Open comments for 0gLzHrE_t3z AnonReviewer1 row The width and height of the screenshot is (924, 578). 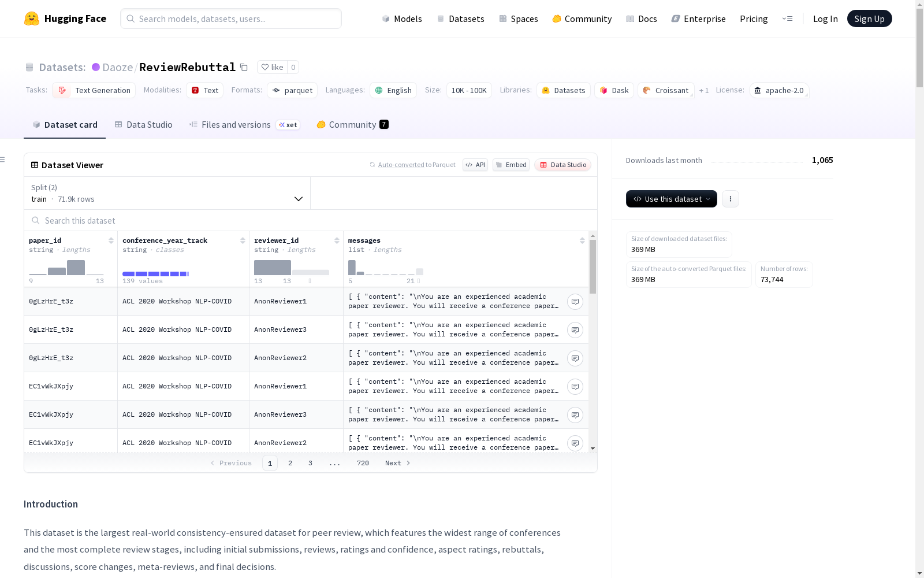click(575, 302)
